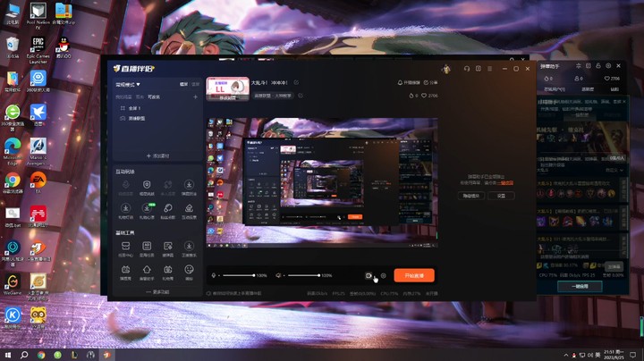Open stream settings gear next to start button
The width and height of the screenshot is (644, 361).
click(383, 276)
